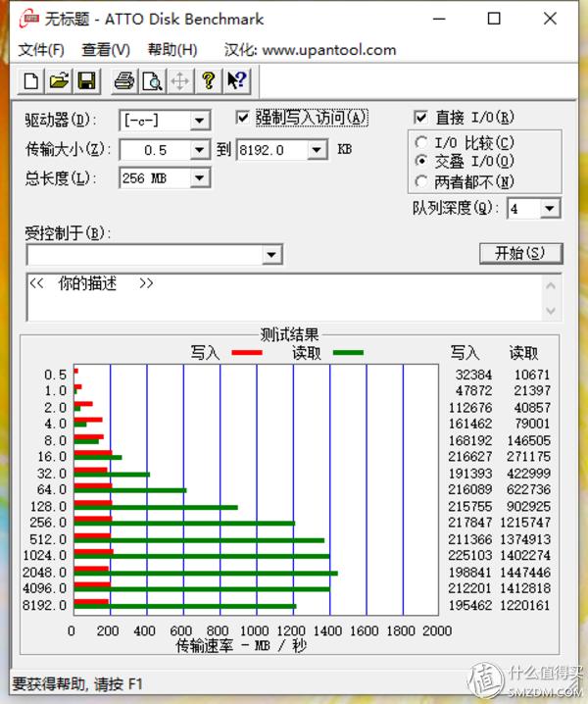Expand the 总长度(L) 256 MB dropdown
Viewport: 588px width, 704px height.
[x=199, y=178]
